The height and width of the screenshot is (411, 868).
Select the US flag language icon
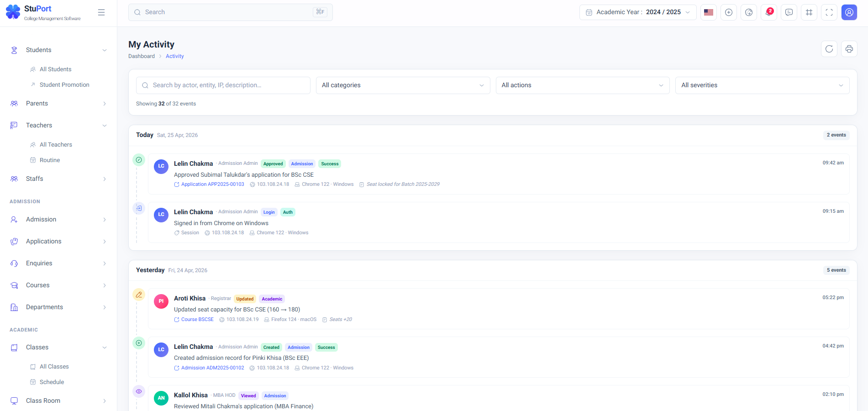(709, 12)
